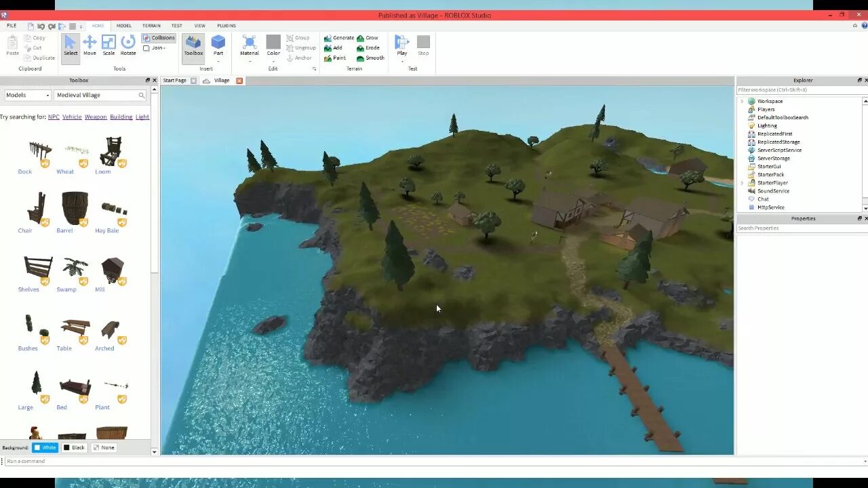Click the Vehicle search suggestion link
The image size is (868, 488).
point(72,117)
